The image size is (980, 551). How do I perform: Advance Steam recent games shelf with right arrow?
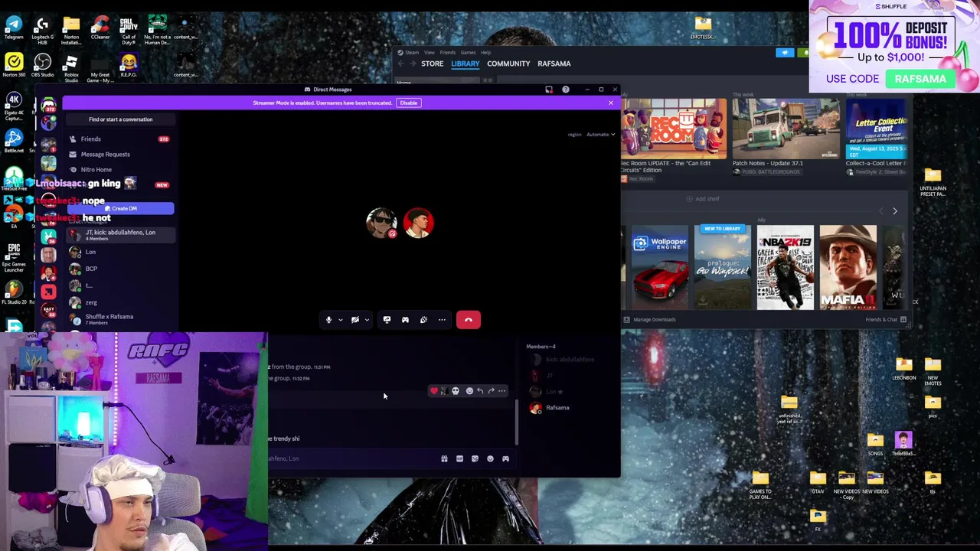click(x=894, y=211)
